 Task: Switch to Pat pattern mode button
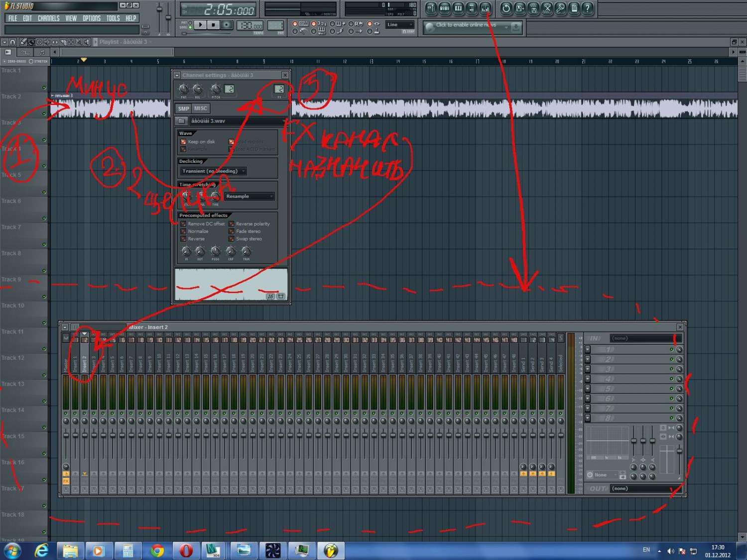pyautogui.click(x=190, y=22)
